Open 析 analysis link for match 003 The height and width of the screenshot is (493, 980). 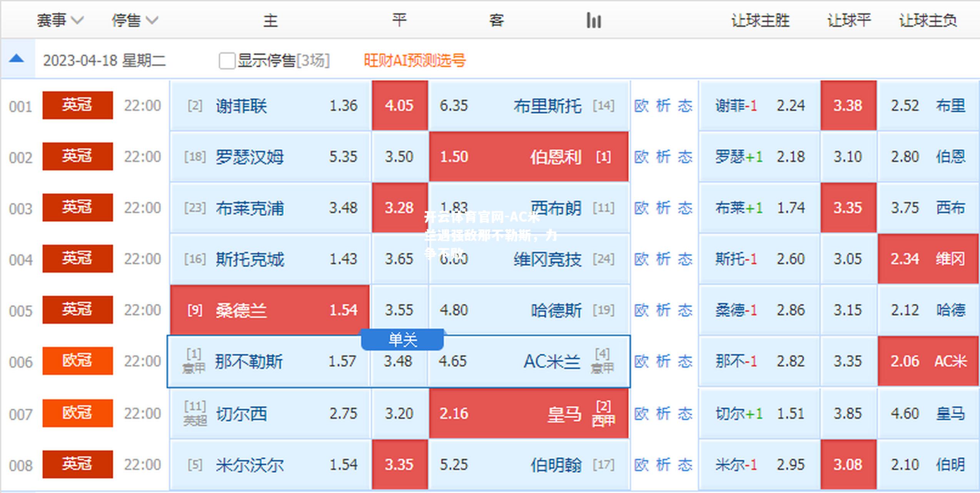coord(663,208)
